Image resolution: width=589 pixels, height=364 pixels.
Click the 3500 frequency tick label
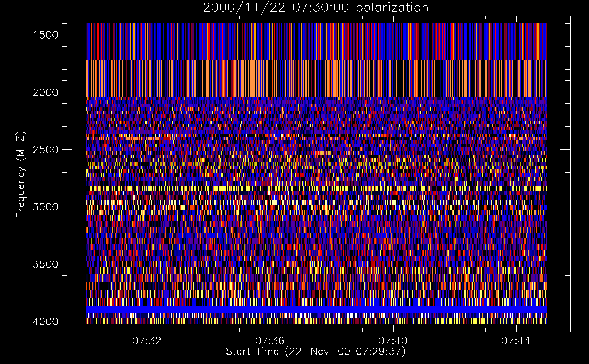coord(46,264)
